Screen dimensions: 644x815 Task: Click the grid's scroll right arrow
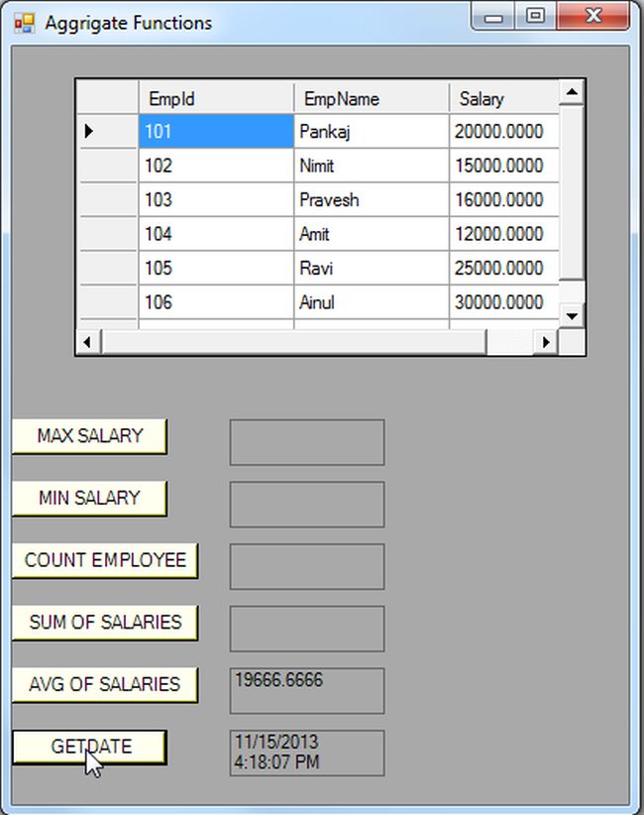click(x=545, y=342)
